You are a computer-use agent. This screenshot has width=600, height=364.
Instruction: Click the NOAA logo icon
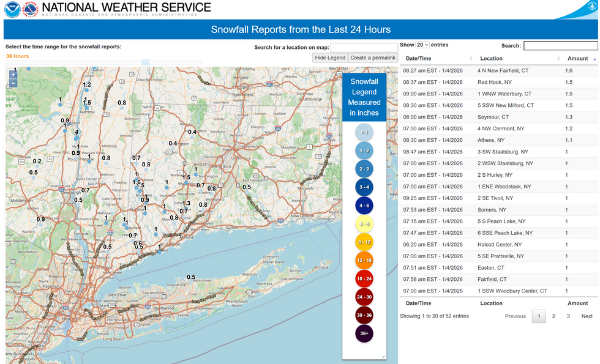[x=12, y=10]
